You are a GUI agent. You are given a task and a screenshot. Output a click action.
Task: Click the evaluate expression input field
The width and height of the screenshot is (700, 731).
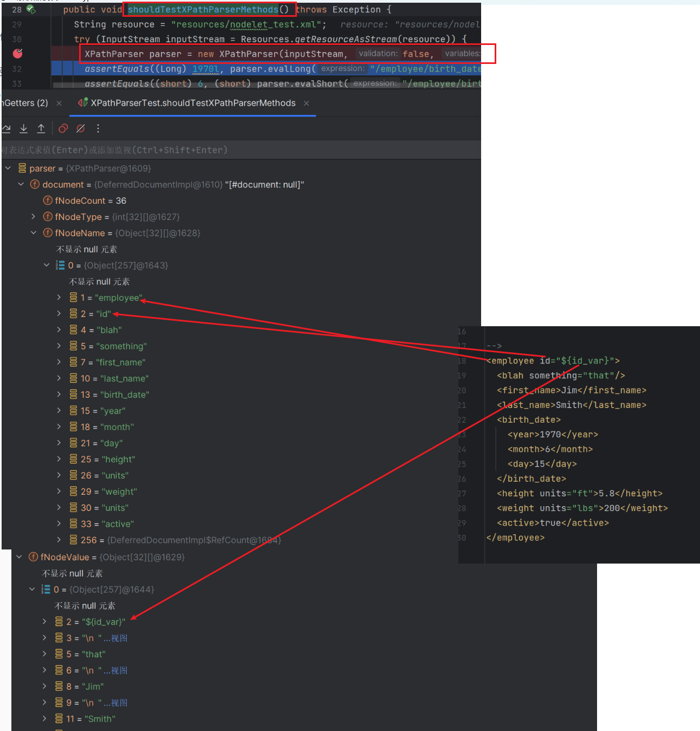pos(241,150)
